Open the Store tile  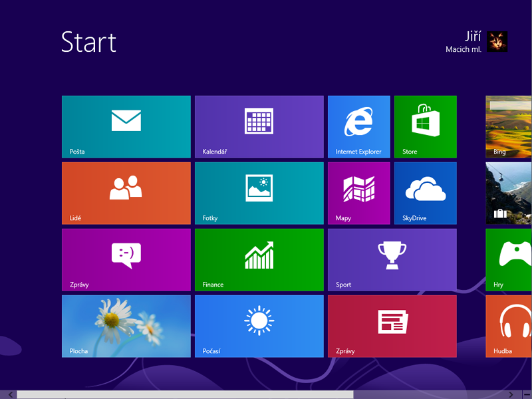click(x=426, y=126)
